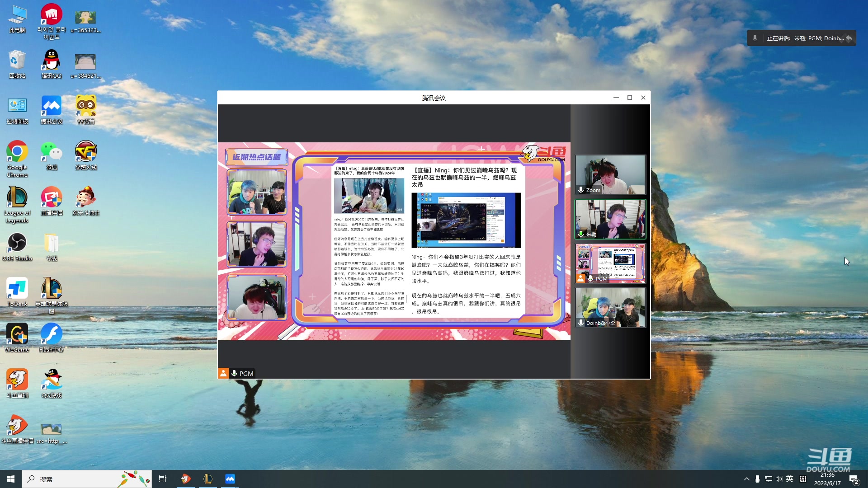Open Google Chrome desktop shortcut
Viewport: 868px width, 488px height.
[x=17, y=159]
